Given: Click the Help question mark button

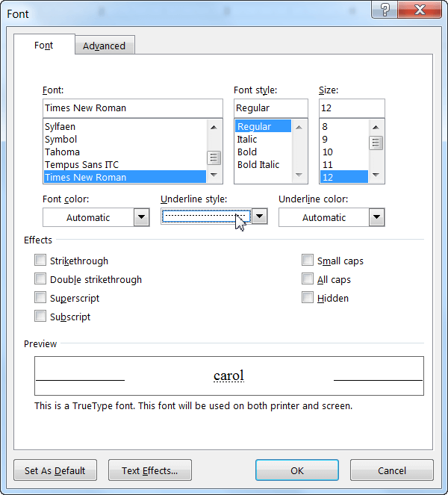Looking at the screenshot, I should click(x=385, y=10).
